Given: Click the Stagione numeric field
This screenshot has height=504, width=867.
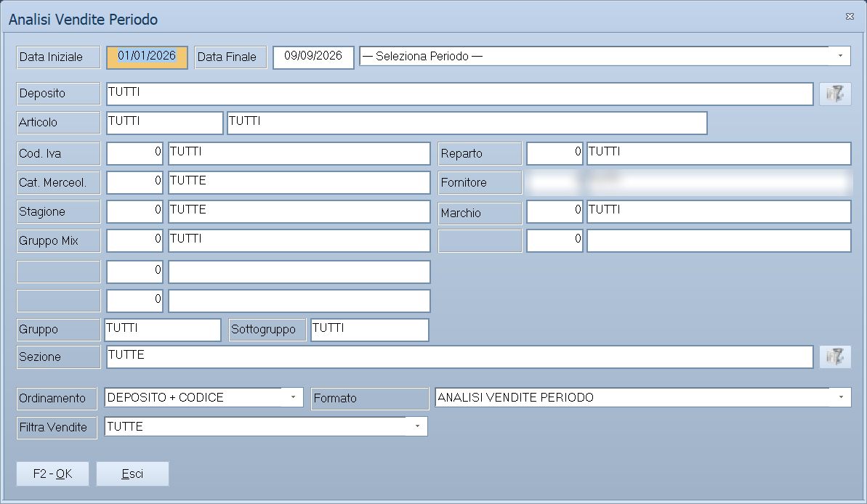Looking at the screenshot, I should 135,211.
